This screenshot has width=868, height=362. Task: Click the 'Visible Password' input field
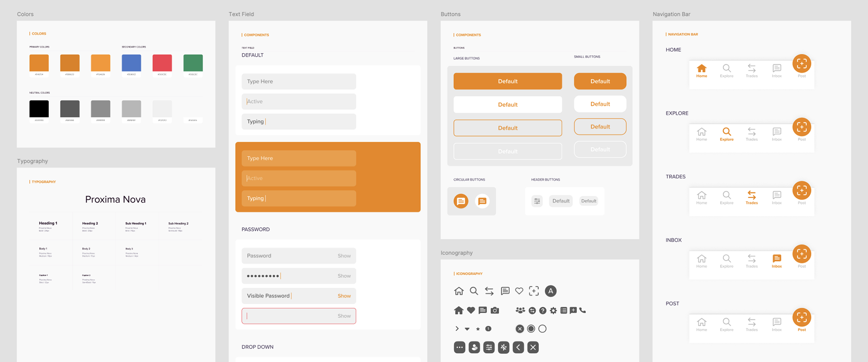pos(299,296)
